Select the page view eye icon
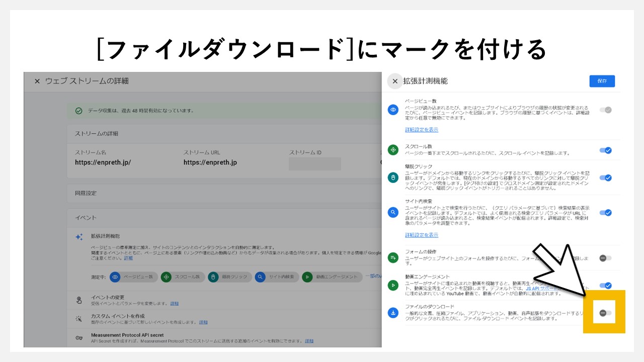This screenshot has width=644, height=362. [x=393, y=110]
